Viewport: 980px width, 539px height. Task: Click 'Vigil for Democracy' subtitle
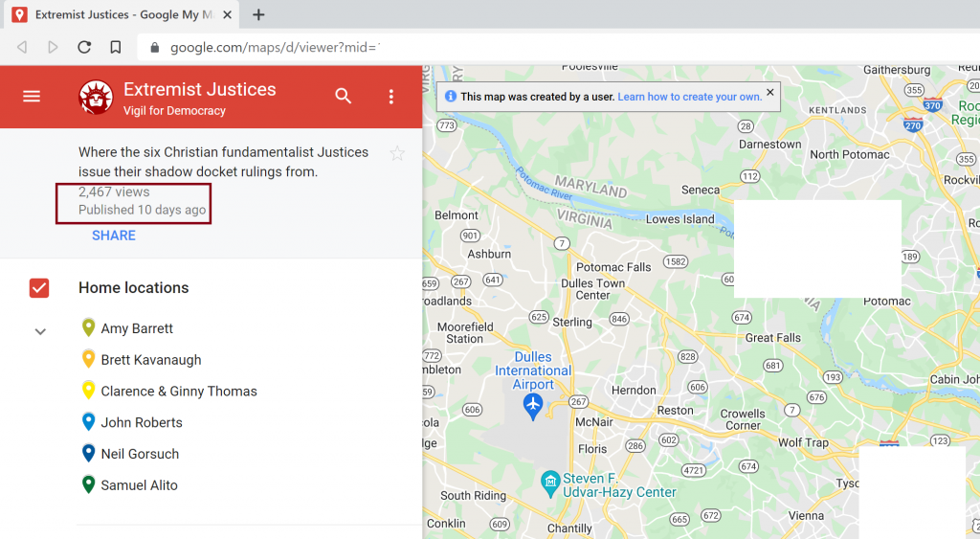174,111
